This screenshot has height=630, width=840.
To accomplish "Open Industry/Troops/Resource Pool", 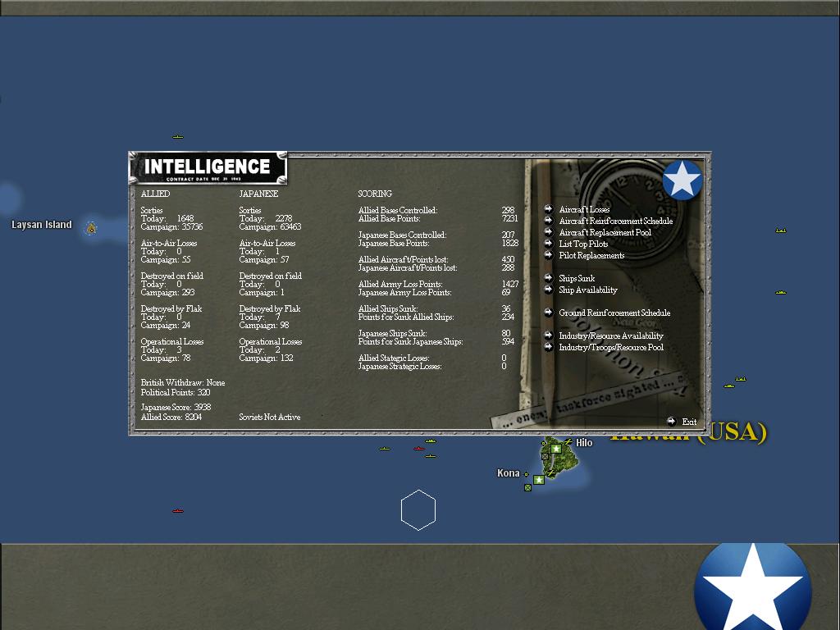I will click(x=610, y=347).
